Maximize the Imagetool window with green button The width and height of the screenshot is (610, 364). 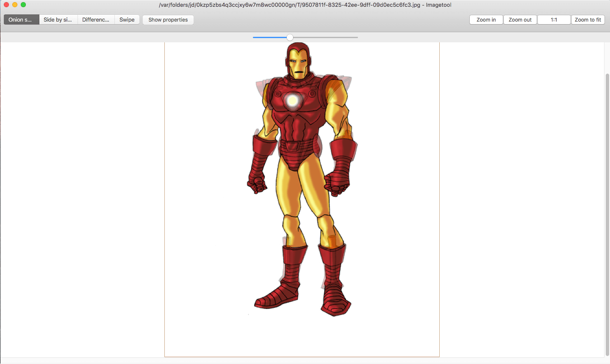coord(23,5)
